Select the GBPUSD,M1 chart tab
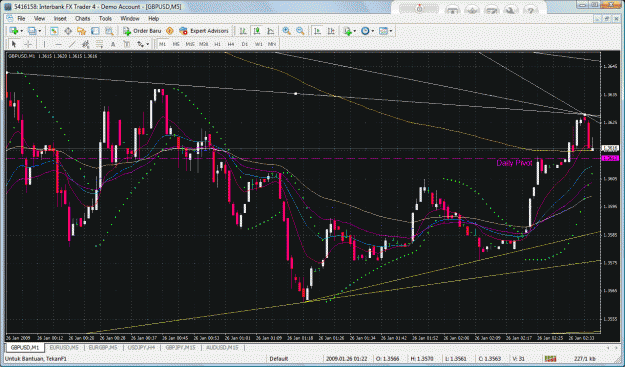 coord(25,348)
